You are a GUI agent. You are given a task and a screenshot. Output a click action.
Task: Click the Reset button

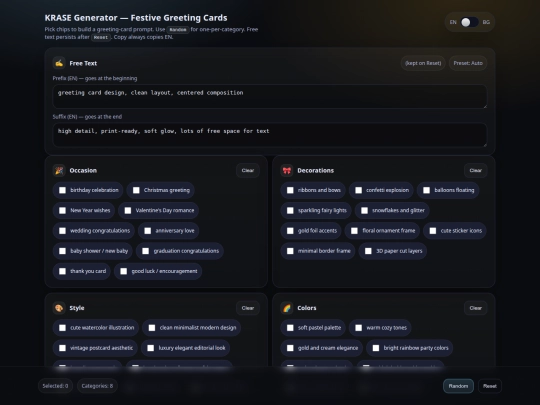click(x=490, y=386)
